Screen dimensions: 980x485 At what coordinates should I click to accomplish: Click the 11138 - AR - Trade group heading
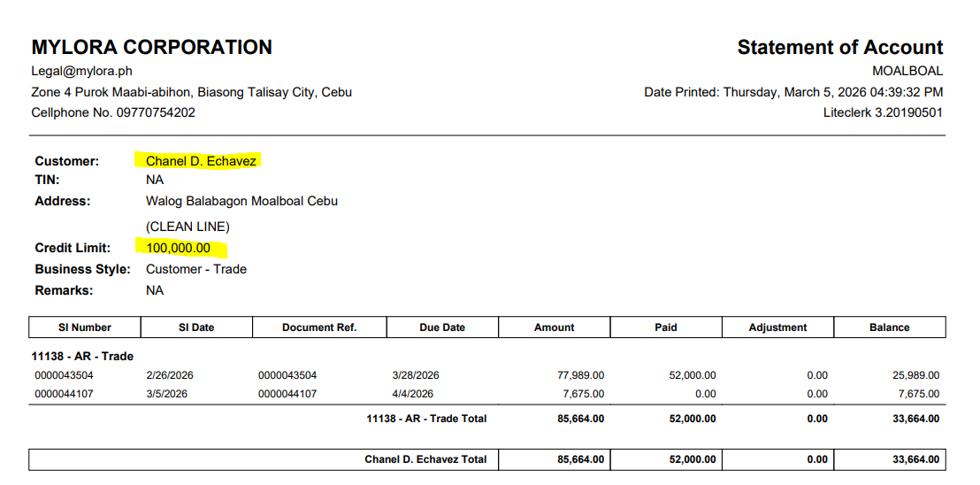83,357
